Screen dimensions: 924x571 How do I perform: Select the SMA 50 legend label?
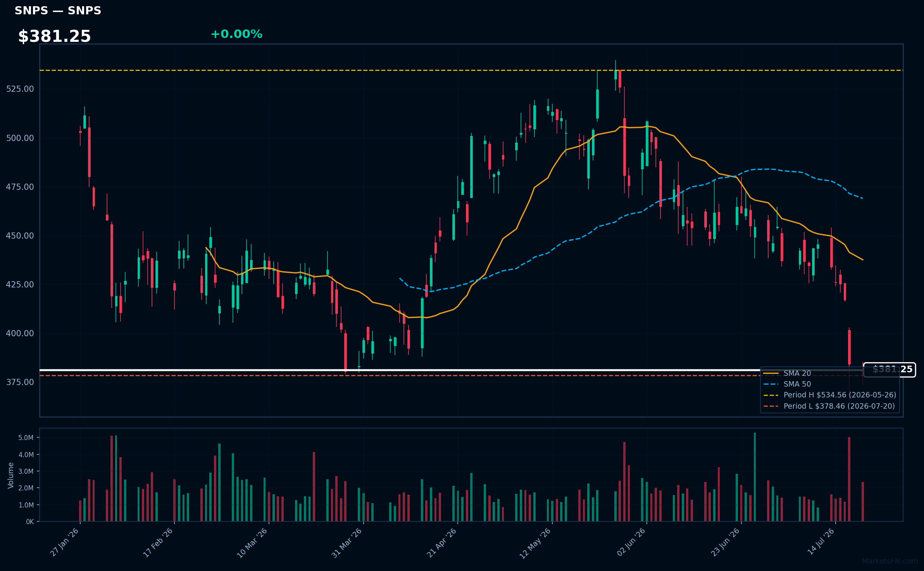[797, 384]
